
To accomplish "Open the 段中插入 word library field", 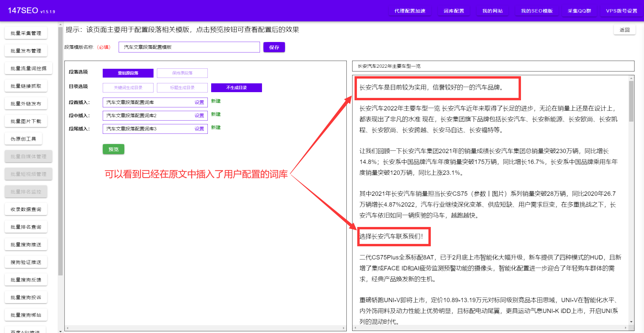I will pos(155,116).
